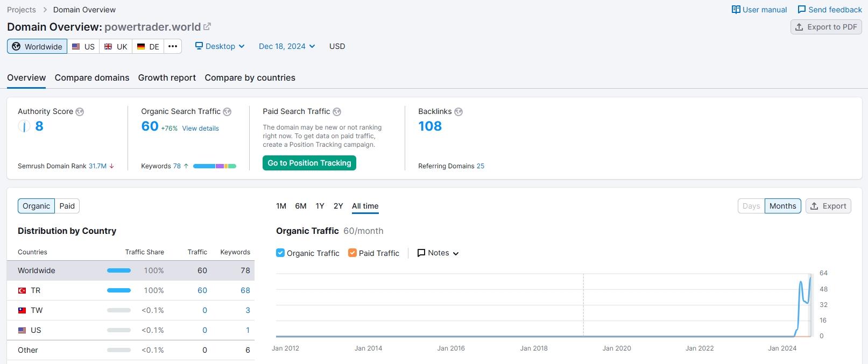This screenshot has height=364, width=868.
Task: Click View details link
Action: click(x=200, y=129)
